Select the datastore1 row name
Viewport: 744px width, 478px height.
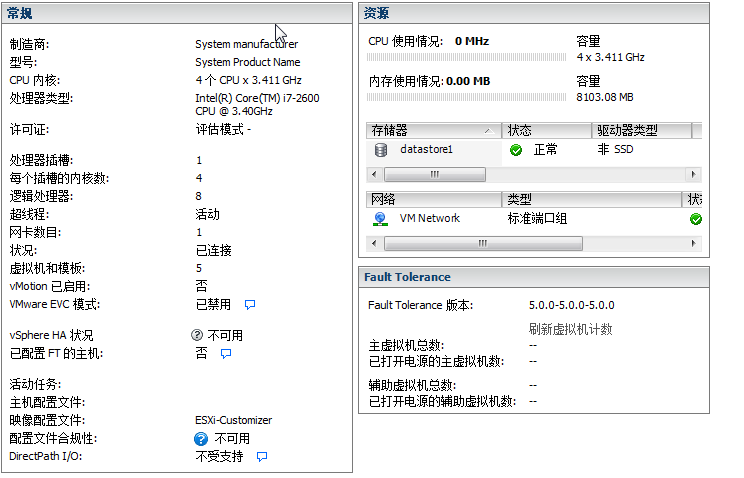pos(426,150)
